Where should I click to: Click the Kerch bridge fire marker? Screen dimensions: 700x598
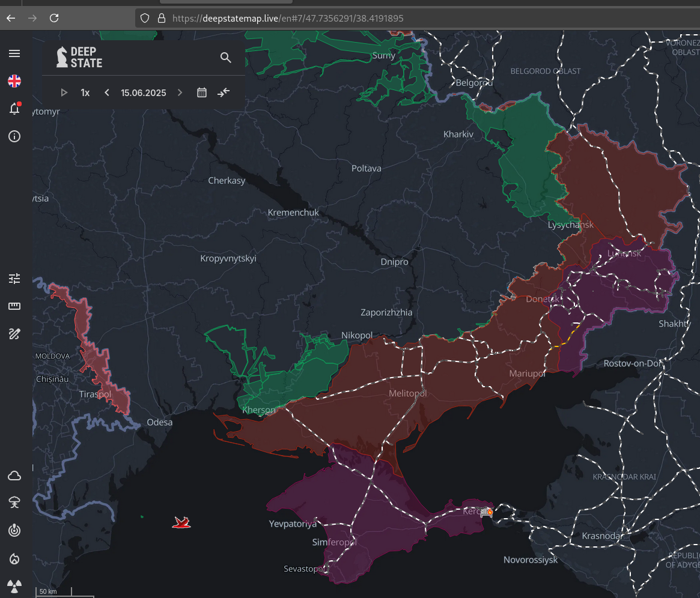(487, 512)
